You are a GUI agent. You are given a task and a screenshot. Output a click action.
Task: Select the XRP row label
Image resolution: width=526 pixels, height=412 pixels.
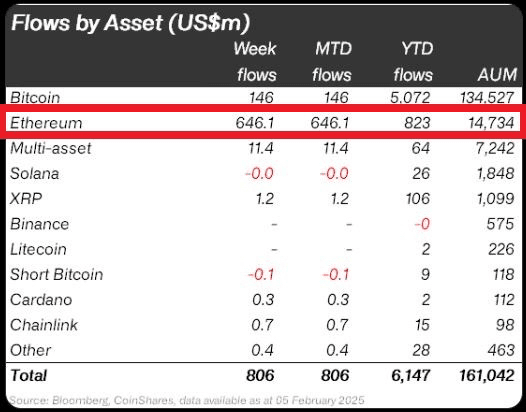tap(26, 199)
